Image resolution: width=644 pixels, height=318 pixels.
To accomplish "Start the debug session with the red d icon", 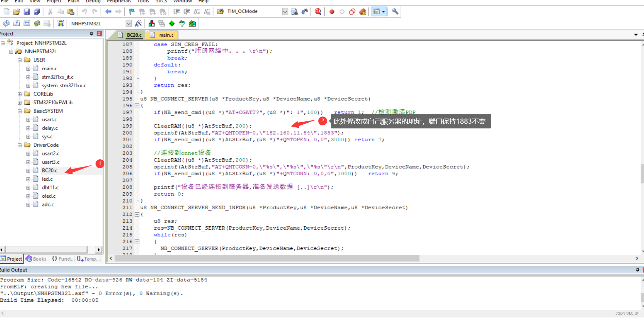I will tap(318, 12).
